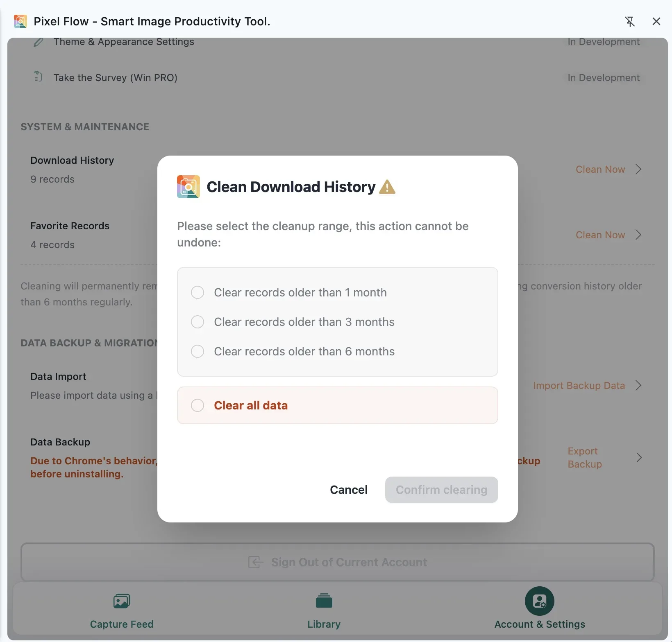Click the Pixel Flow app icon in title bar
The width and height of the screenshot is (672, 642).
(20, 21)
